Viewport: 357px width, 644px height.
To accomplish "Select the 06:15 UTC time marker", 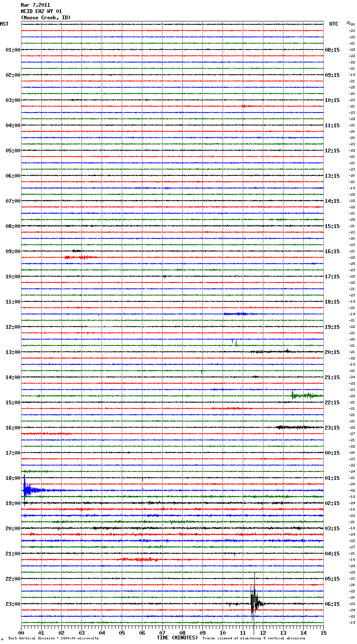I will point(332,604).
